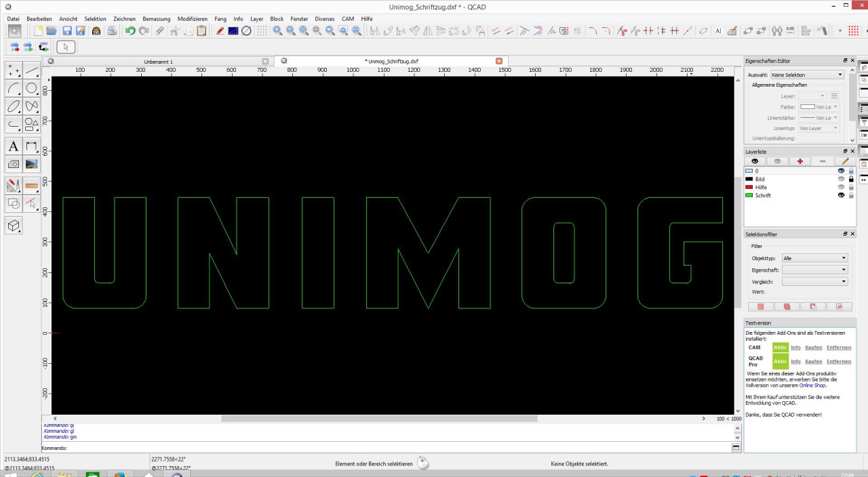Screen dimensions: 868x477
Task: Switch to the Unbenannt 1 tab
Action: pyautogui.click(x=158, y=62)
